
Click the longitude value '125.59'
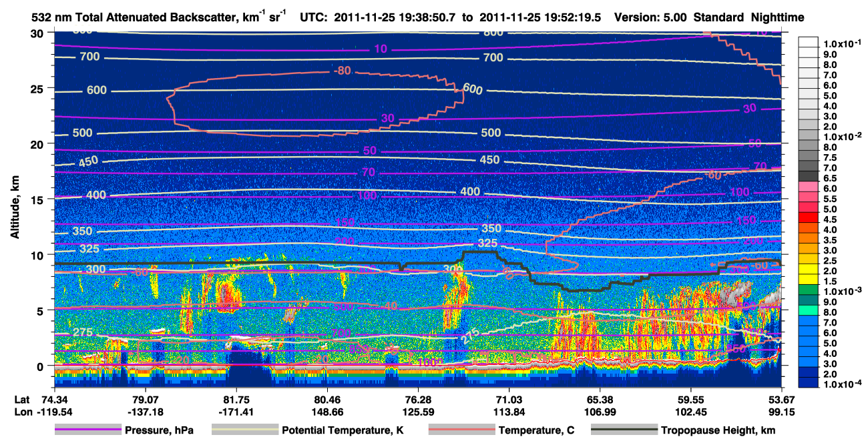(417, 412)
